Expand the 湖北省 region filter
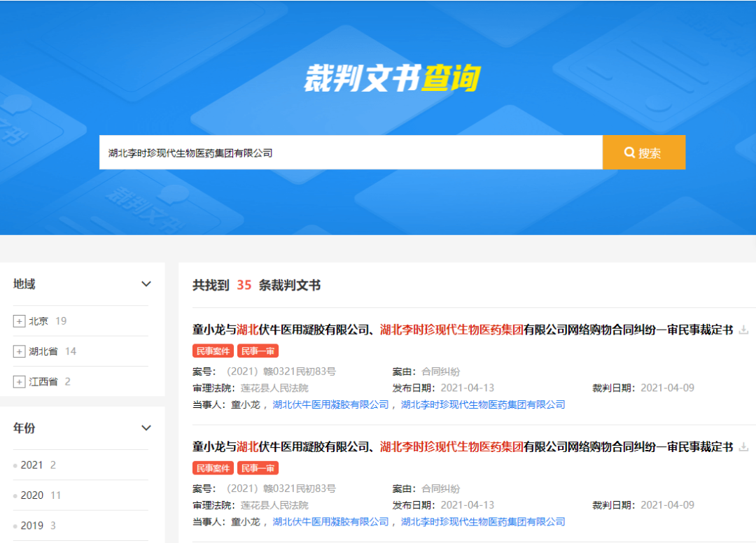 (x=20, y=351)
